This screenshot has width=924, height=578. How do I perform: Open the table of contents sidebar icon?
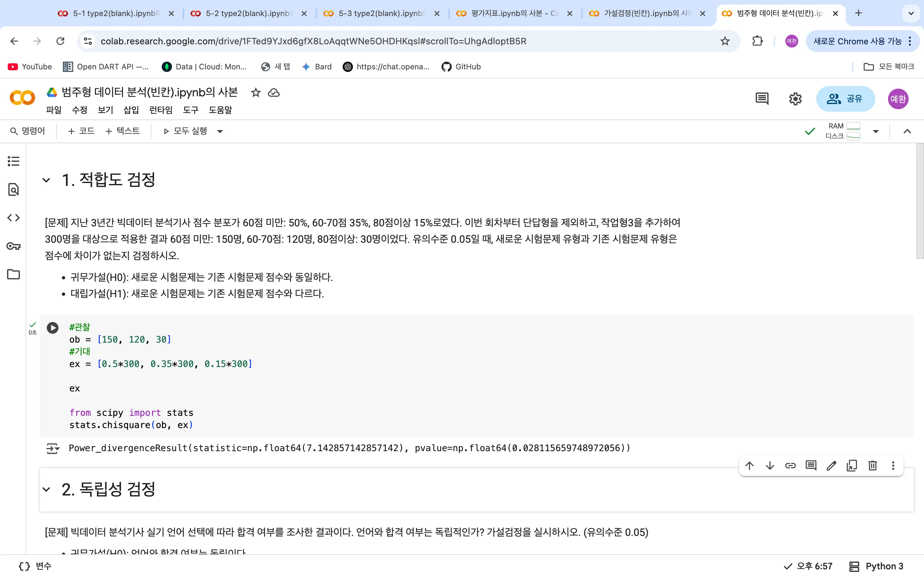pyautogui.click(x=13, y=161)
